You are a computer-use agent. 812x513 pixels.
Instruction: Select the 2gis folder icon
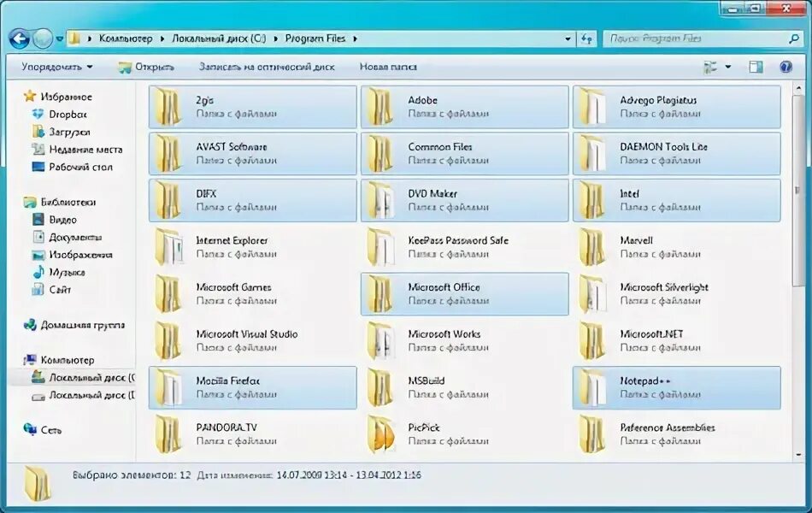pyautogui.click(x=169, y=107)
